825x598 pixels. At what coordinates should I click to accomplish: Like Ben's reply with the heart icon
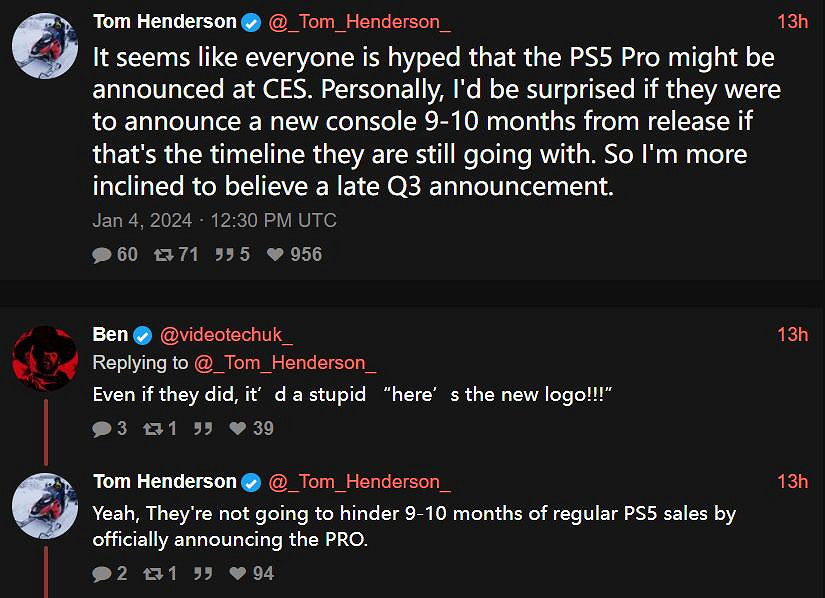coord(238,429)
